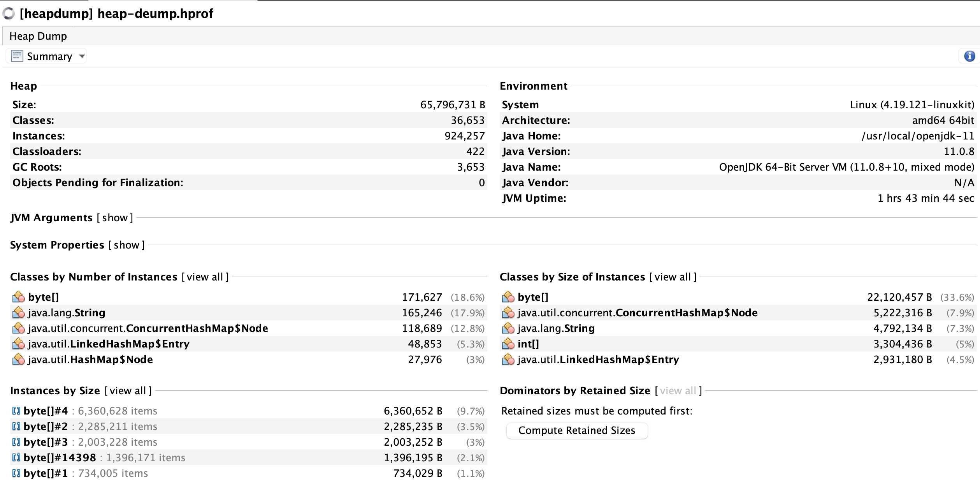980x501 pixels.
Task: Click the Summary view icon
Action: tap(17, 56)
